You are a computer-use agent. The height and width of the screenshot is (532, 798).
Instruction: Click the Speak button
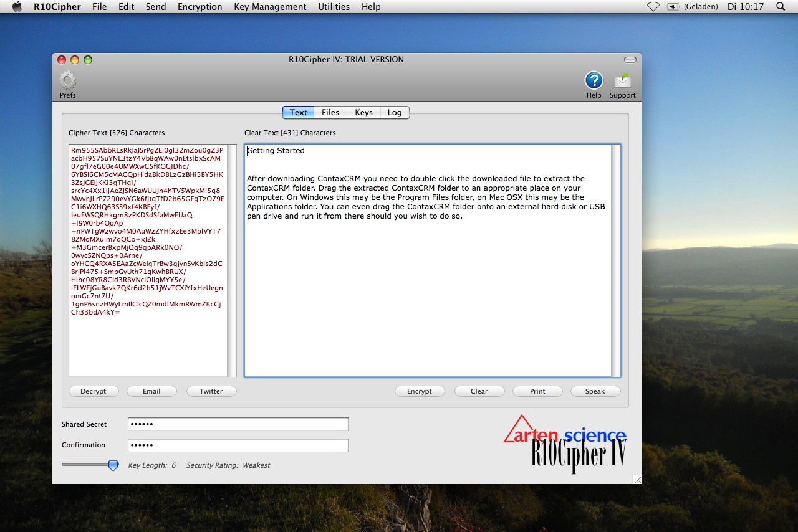[595, 391]
